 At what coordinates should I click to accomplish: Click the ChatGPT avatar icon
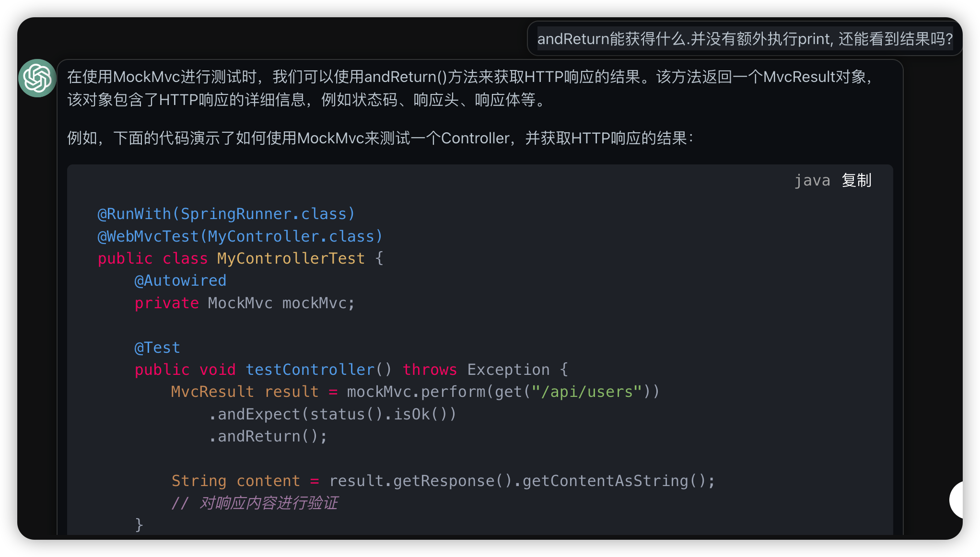37,78
